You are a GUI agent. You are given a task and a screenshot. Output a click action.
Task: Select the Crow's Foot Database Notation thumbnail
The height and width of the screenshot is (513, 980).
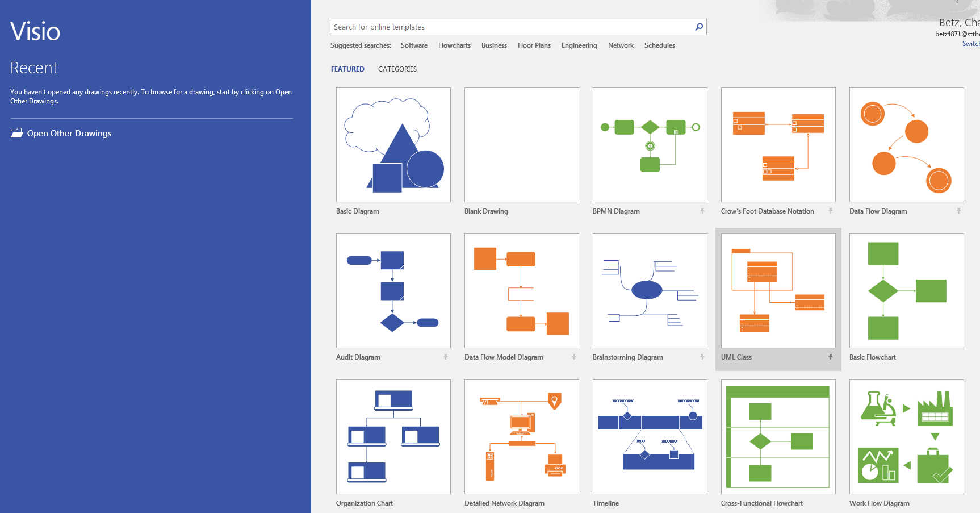[x=778, y=145]
